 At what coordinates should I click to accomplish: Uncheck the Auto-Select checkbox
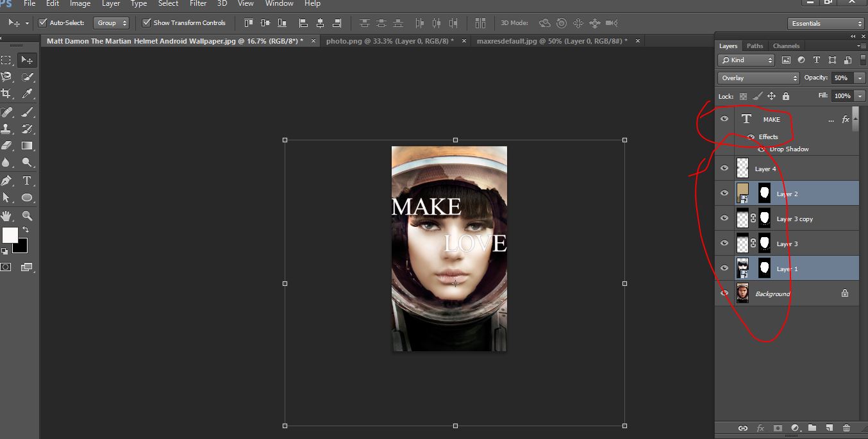(43, 23)
